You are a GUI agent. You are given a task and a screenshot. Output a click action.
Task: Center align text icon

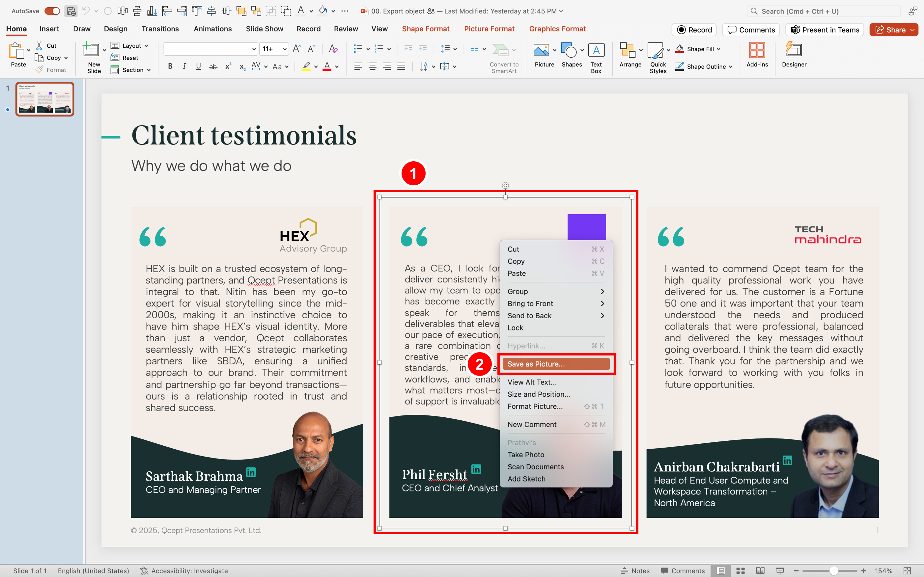click(372, 66)
